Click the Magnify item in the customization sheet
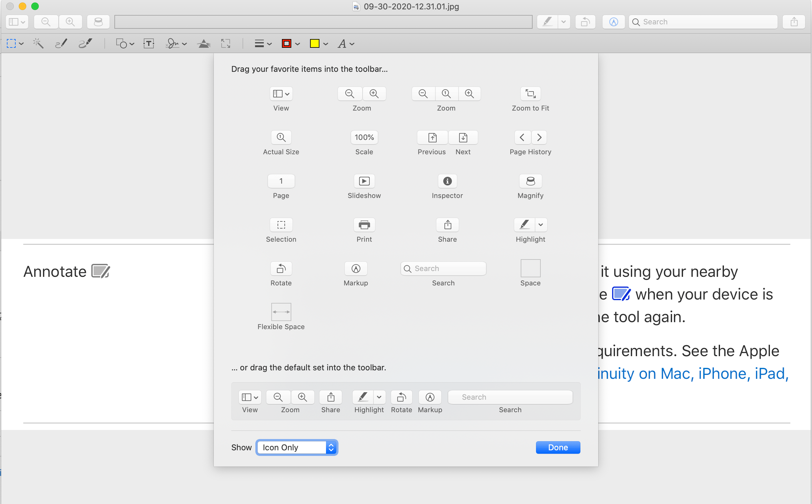The image size is (812, 504). point(530,181)
